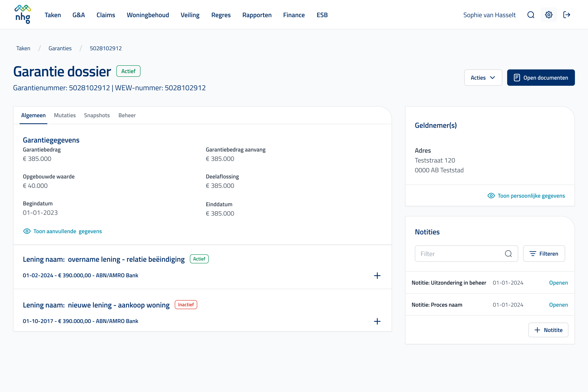Expand nieuwe lening aankoop woning row
This screenshot has width=588, height=392.
tap(377, 321)
